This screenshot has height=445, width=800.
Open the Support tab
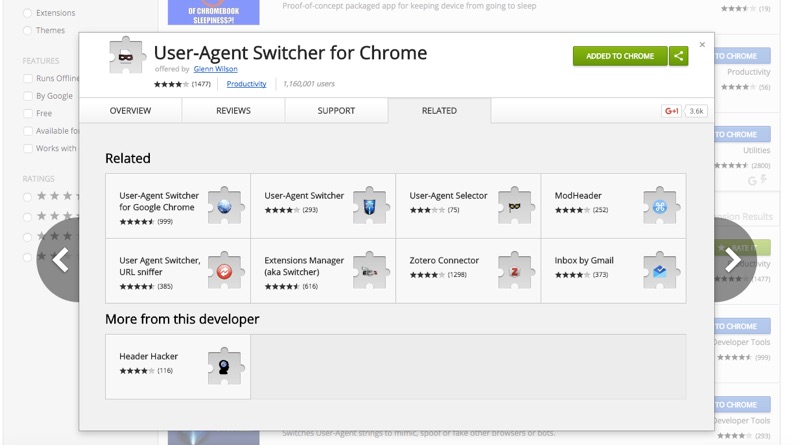click(336, 111)
